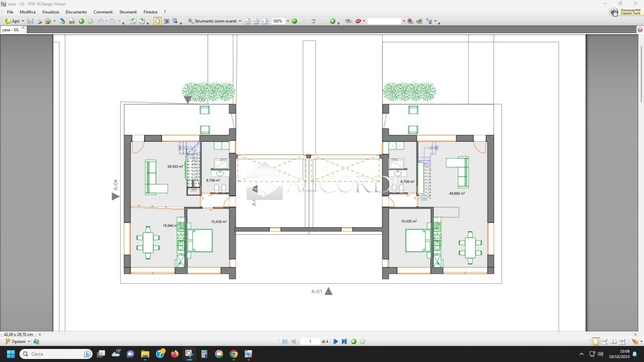Open the Documento menu
Viewport: 644px width, 362px height.
pyautogui.click(x=76, y=12)
